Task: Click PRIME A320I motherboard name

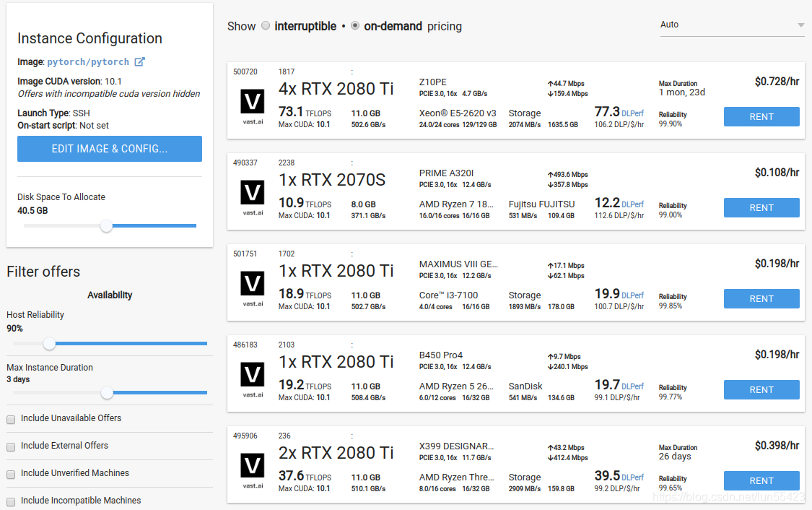Action: coord(446,173)
